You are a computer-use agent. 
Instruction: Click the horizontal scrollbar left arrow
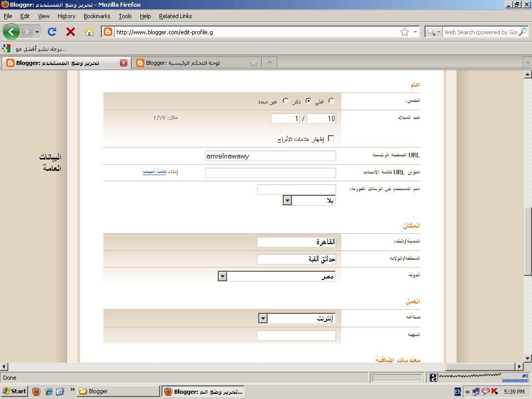(4, 366)
